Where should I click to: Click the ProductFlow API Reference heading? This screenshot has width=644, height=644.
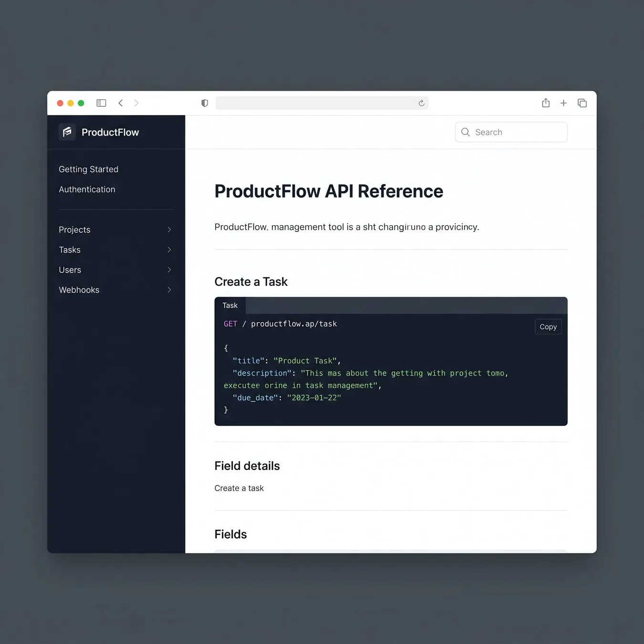point(329,191)
